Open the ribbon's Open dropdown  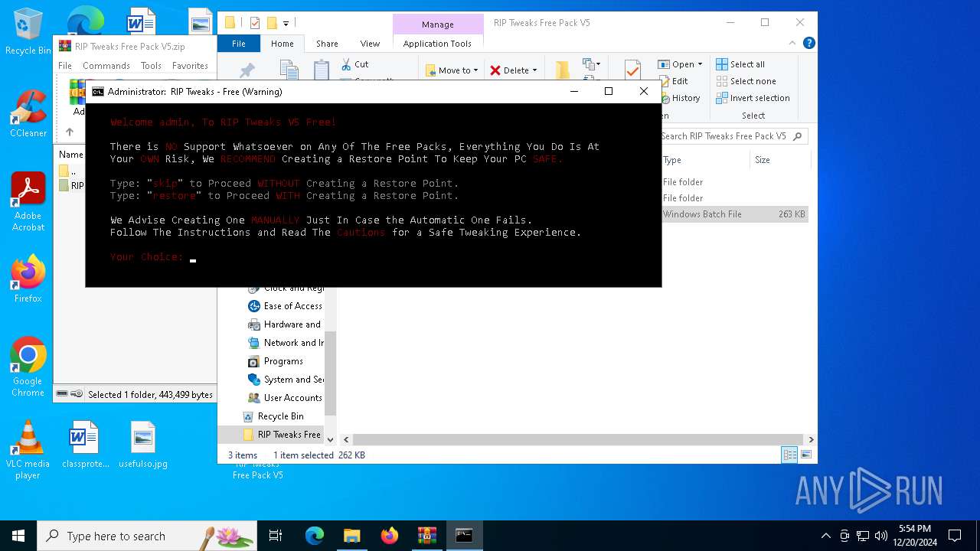pos(680,64)
